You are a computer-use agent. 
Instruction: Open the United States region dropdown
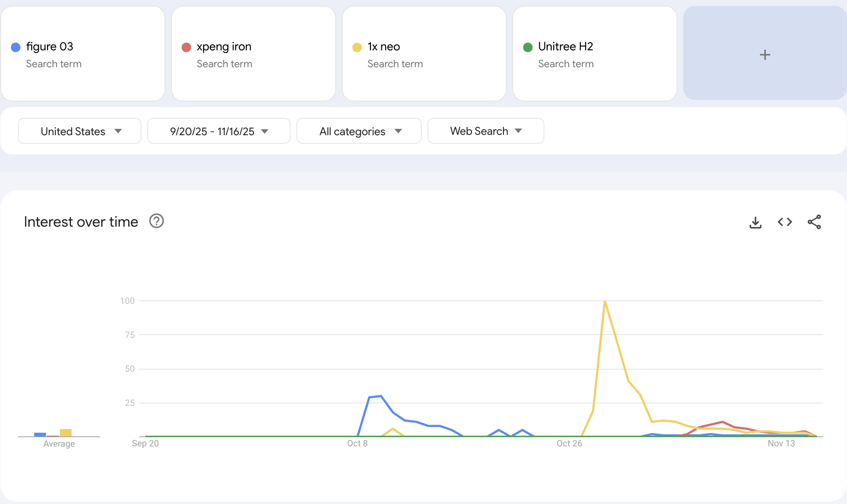tap(80, 131)
